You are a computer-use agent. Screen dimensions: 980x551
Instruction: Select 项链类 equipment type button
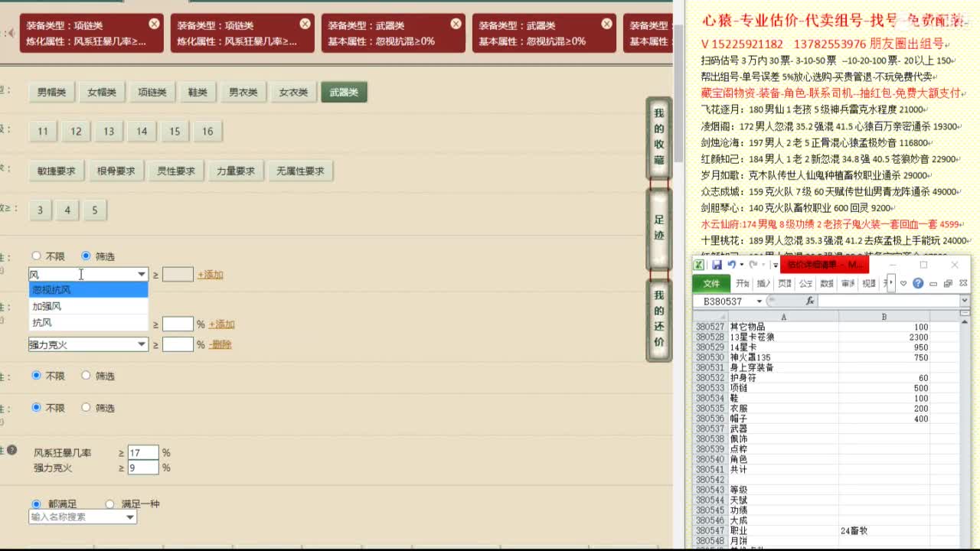coord(152,92)
